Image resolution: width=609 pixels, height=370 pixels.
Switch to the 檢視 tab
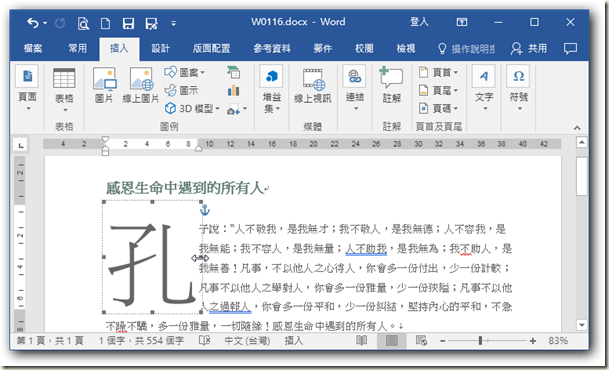[x=405, y=49]
